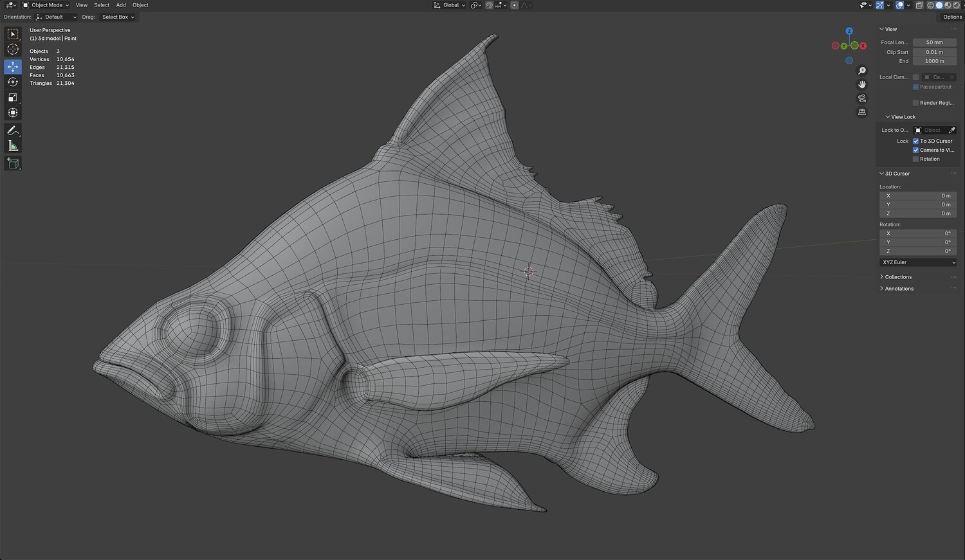This screenshot has height=560, width=965.
Task: Select the Add Cube tool
Action: (13, 163)
